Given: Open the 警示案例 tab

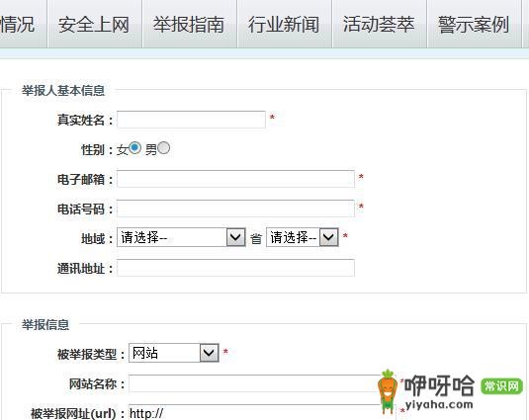Looking at the screenshot, I should click(x=474, y=25).
